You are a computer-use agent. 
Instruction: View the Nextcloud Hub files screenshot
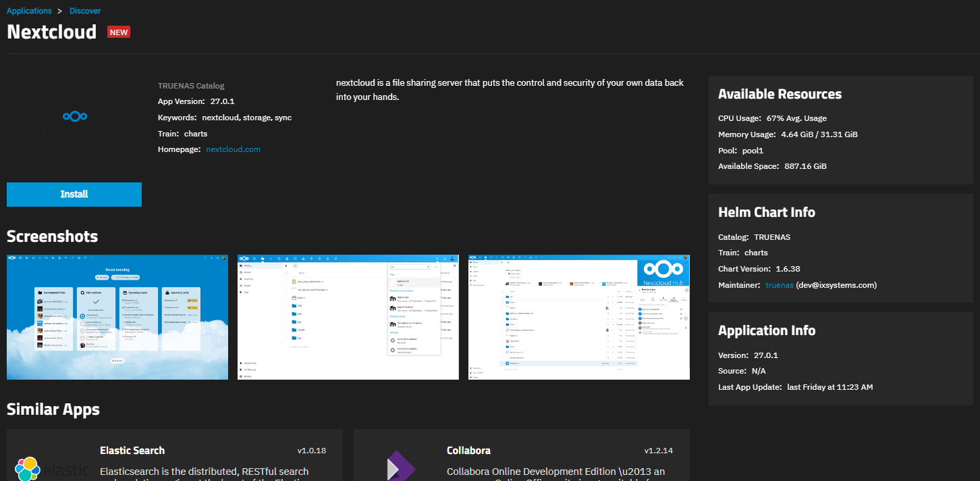[x=579, y=318]
